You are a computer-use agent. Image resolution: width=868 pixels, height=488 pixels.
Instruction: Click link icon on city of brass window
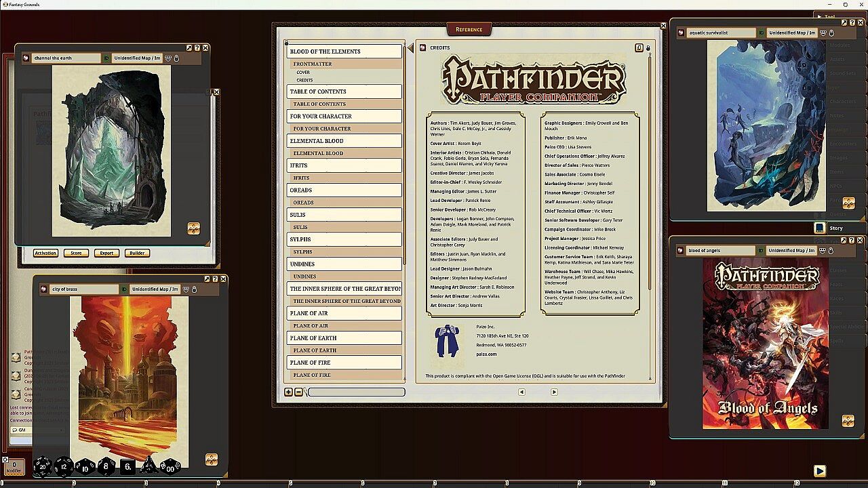click(x=44, y=289)
